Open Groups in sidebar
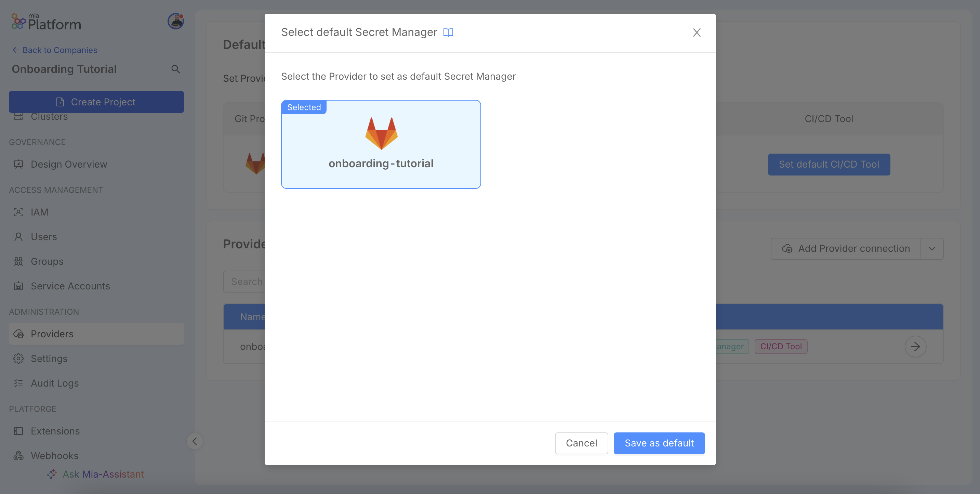 point(96,261)
